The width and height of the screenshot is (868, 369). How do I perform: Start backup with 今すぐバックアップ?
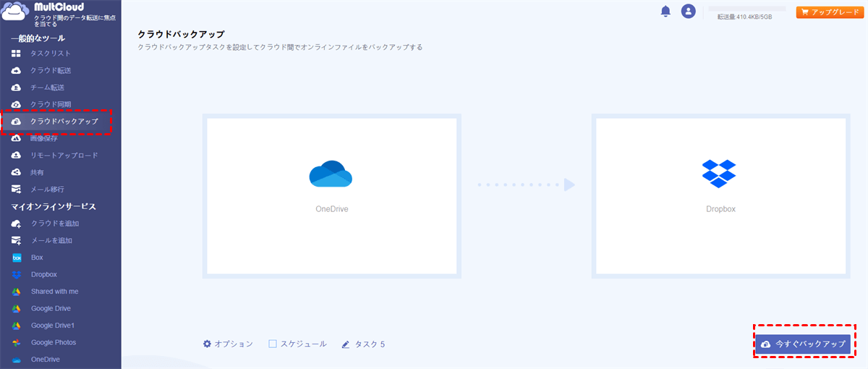(802, 344)
